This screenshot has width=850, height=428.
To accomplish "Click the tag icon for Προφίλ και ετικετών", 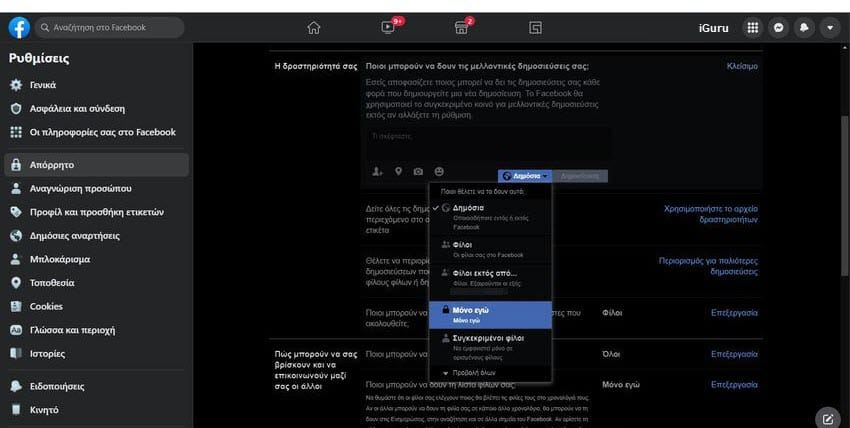I will tap(16, 212).
